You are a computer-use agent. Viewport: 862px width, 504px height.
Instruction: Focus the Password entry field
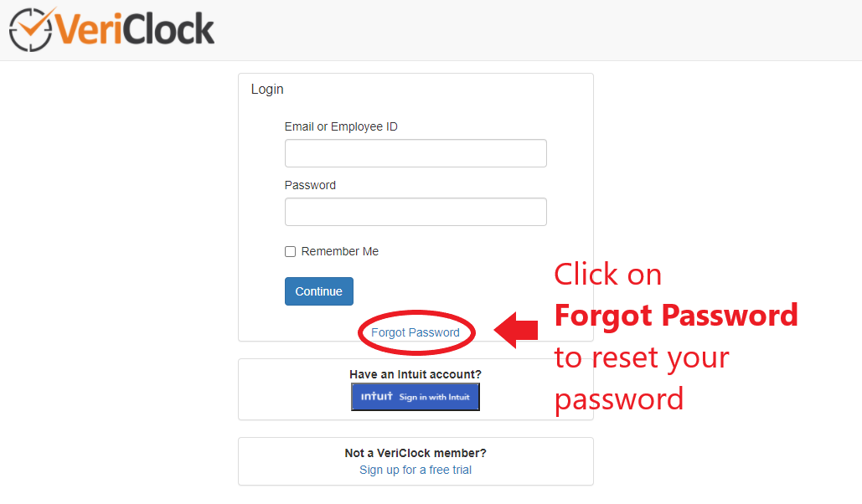(416, 212)
